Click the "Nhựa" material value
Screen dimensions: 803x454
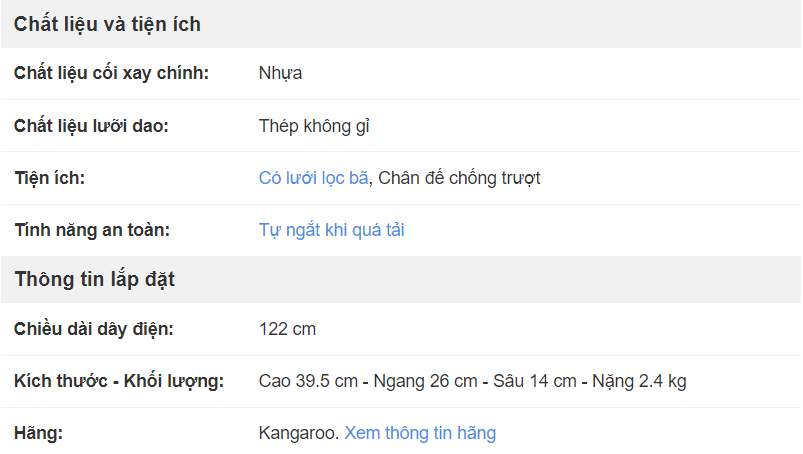280,73
